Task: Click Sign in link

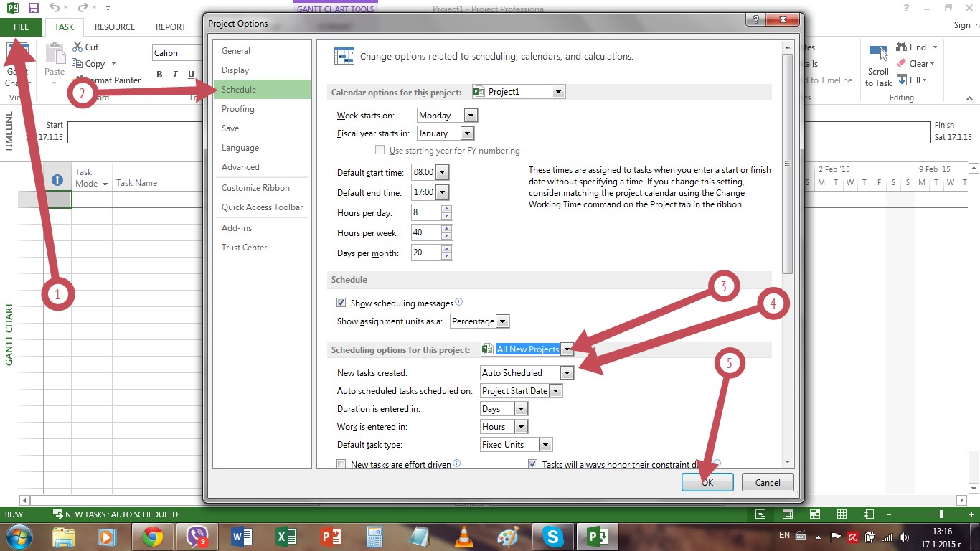Action: (x=966, y=25)
